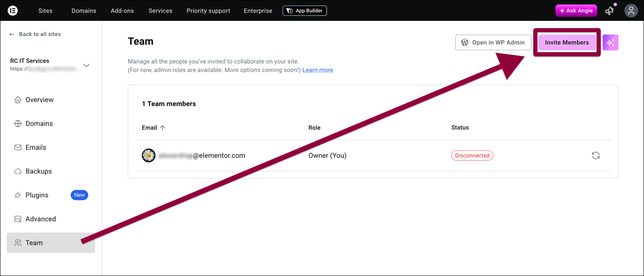The image size is (644, 276).
Task: Click the Ask Angie button
Action: 576,11
